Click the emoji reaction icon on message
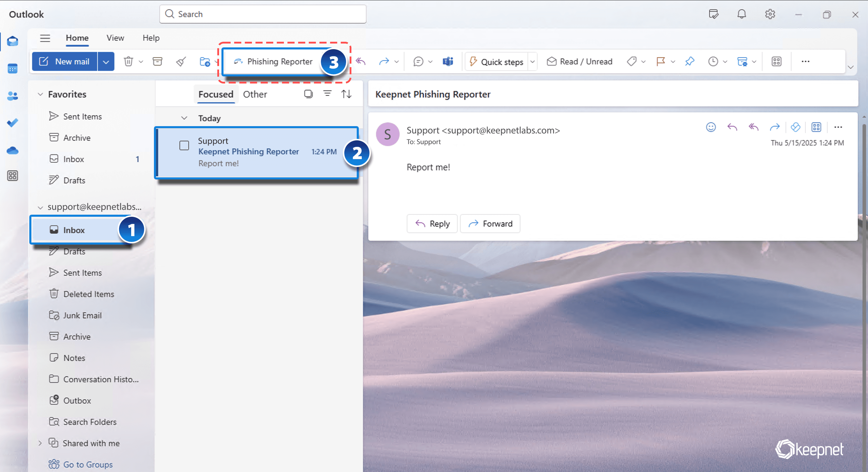Viewport: 868px width, 472px height. pos(711,127)
